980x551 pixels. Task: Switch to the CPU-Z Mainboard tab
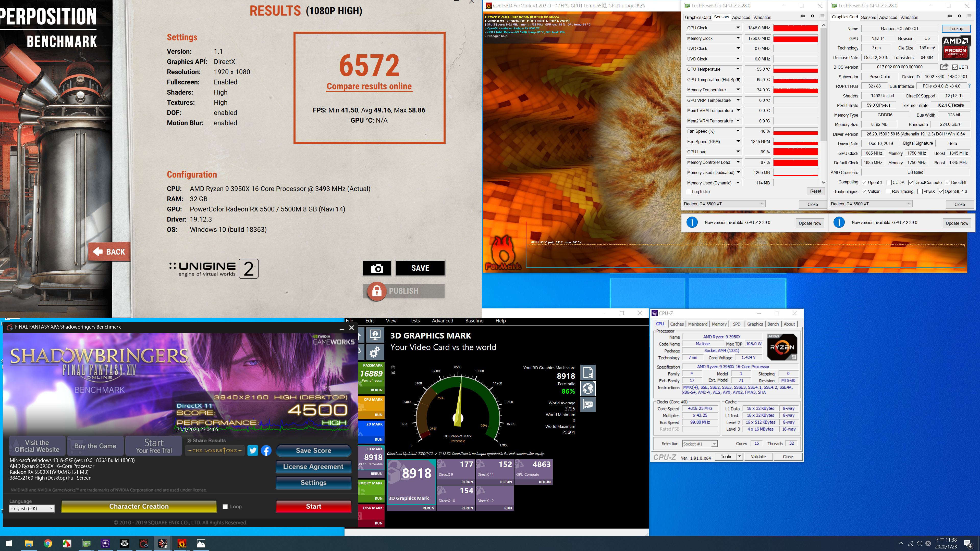(698, 324)
